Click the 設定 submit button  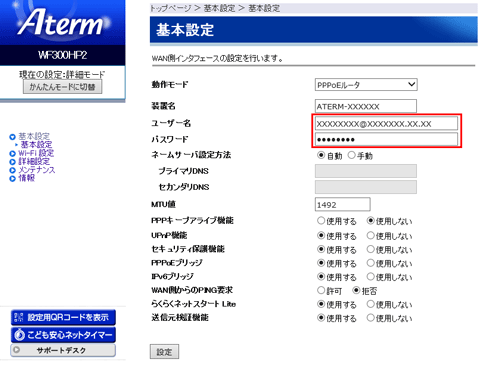pos(164,352)
